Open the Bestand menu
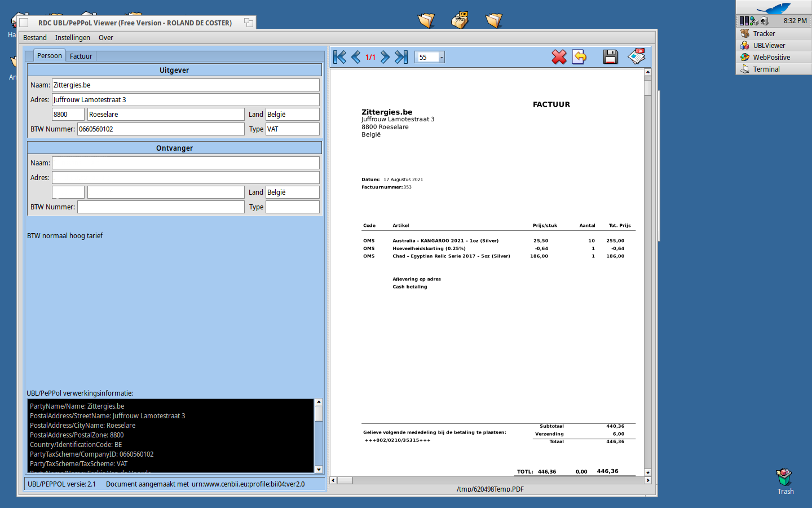Viewport: 812px width, 508px height. point(35,38)
